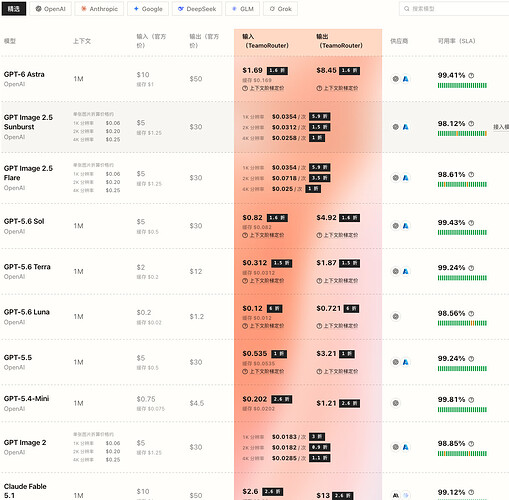
Task: Click OpenAI provider icon in GPT Image 2 row
Action: click(395, 447)
